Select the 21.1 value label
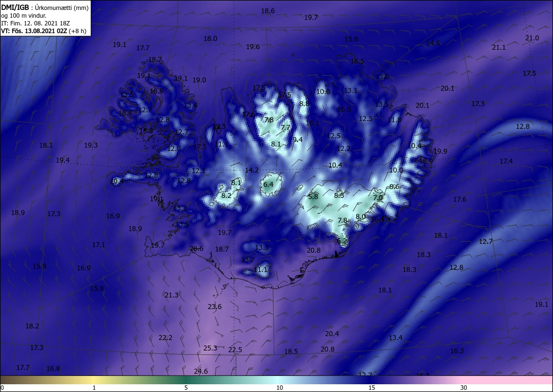Image resolution: width=553 pixels, height=392 pixels. pyautogui.click(x=499, y=47)
